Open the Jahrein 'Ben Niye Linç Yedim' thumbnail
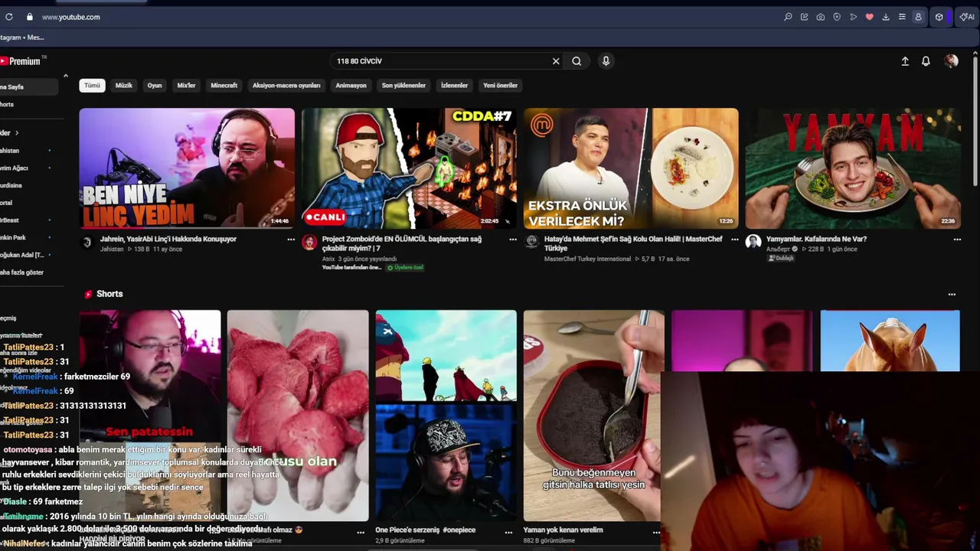This screenshot has width=980, height=551. coord(187,168)
